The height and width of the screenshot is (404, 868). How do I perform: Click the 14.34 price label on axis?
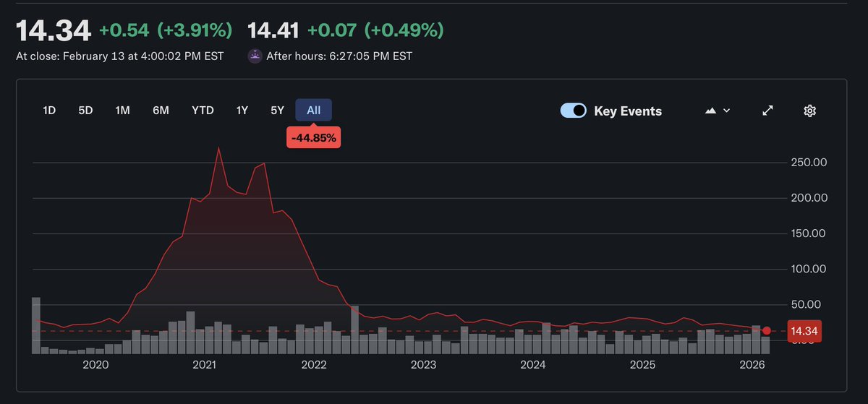(x=804, y=331)
